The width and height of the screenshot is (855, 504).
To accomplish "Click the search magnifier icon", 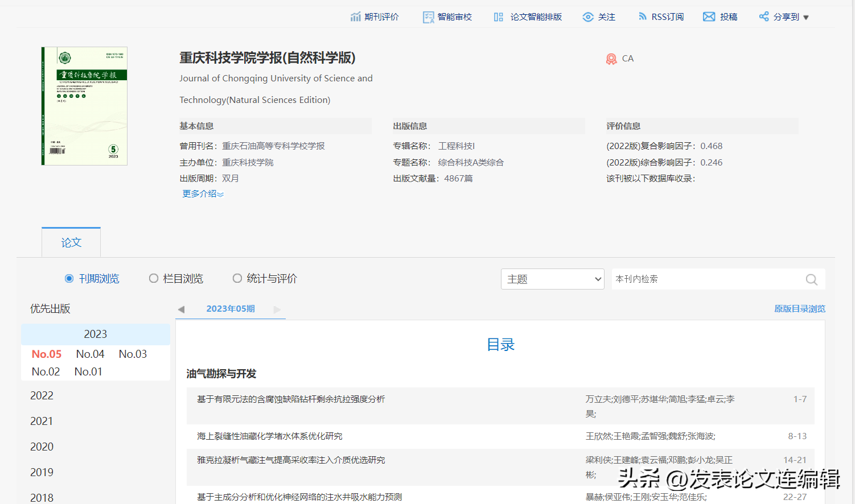I will click(x=812, y=279).
